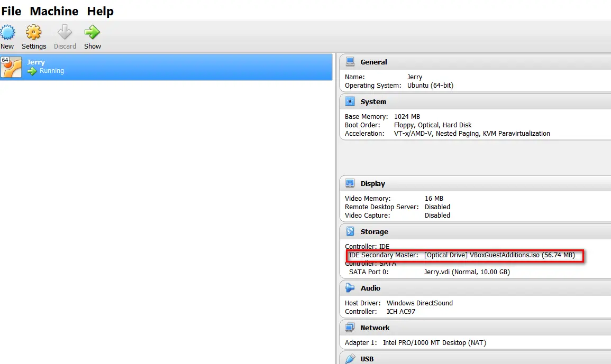Click the Jerry.vdi hard disk entry

(x=467, y=272)
